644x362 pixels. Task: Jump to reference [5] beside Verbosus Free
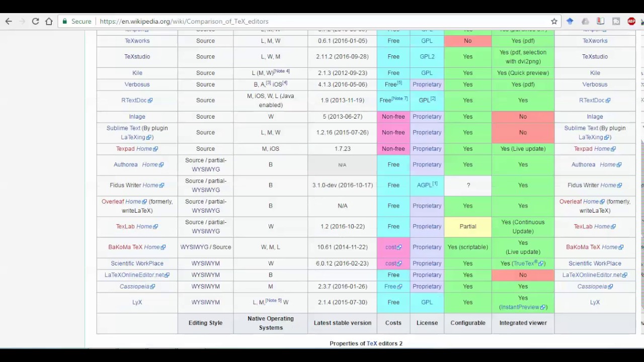pos(399,83)
